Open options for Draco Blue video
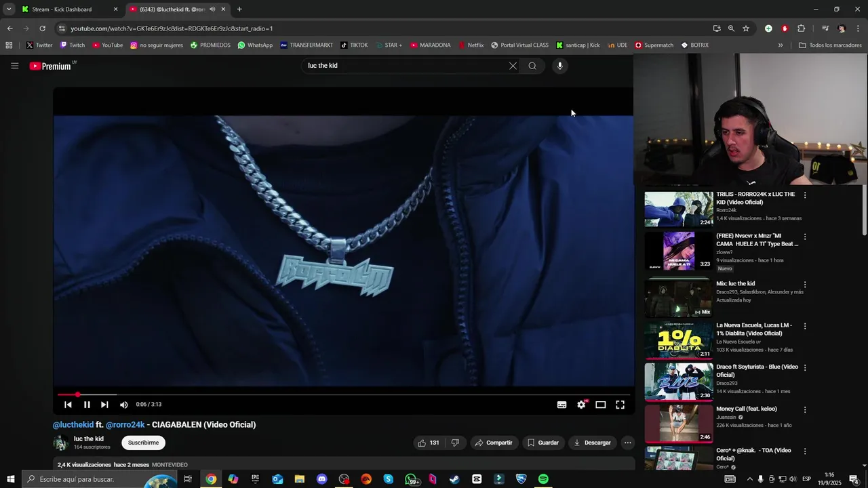This screenshot has width=868, height=488. point(805,368)
